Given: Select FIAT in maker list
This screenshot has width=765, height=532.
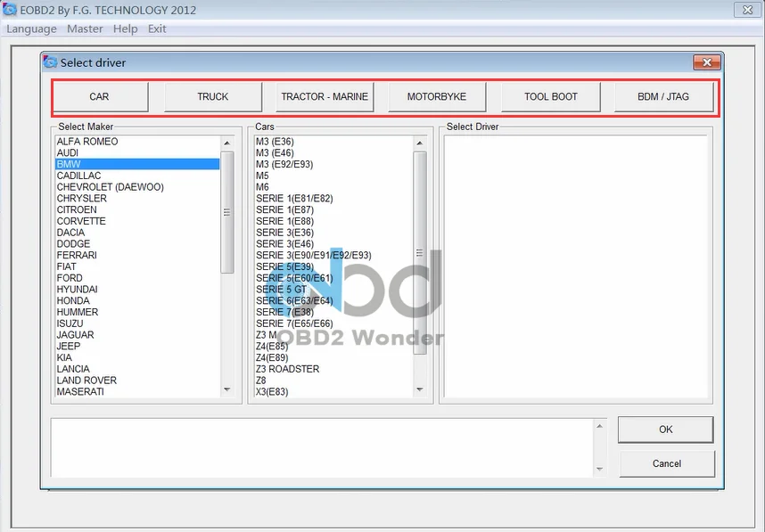Looking at the screenshot, I should (x=137, y=266).
